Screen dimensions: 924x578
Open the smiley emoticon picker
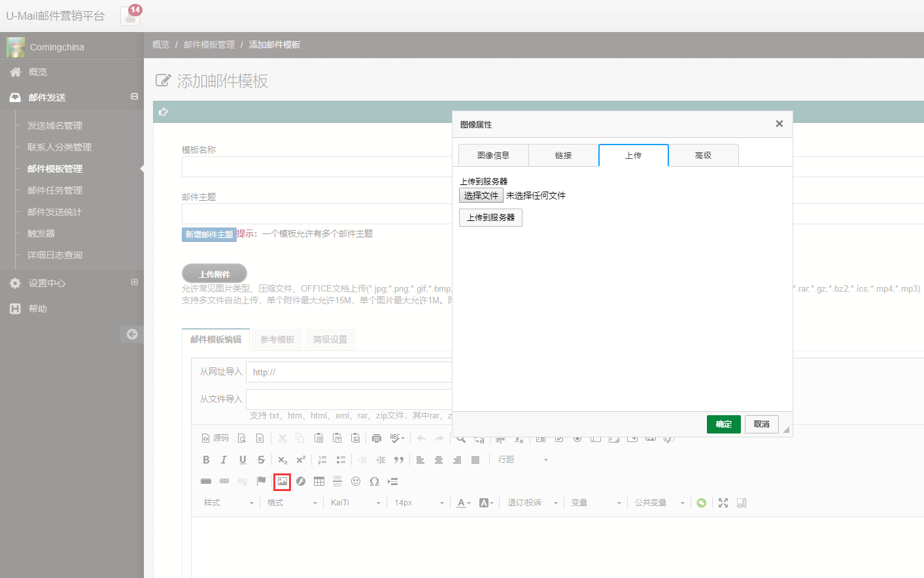tap(356, 481)
